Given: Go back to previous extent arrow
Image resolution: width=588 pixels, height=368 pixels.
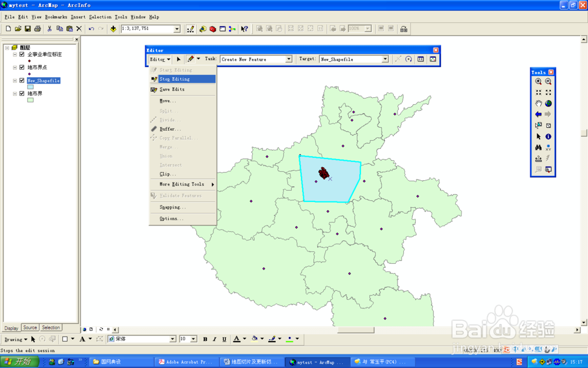Looking at the screenshot, I should click(x=539, y=114).
